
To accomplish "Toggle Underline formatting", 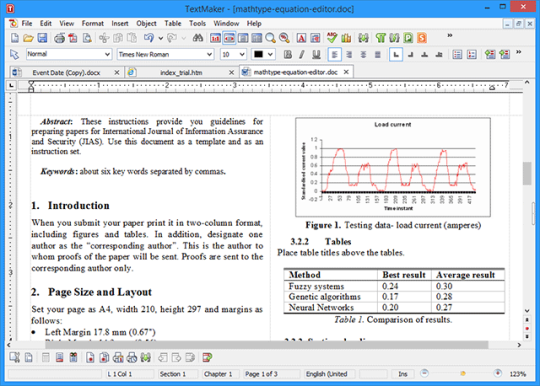I will [316, 54].
